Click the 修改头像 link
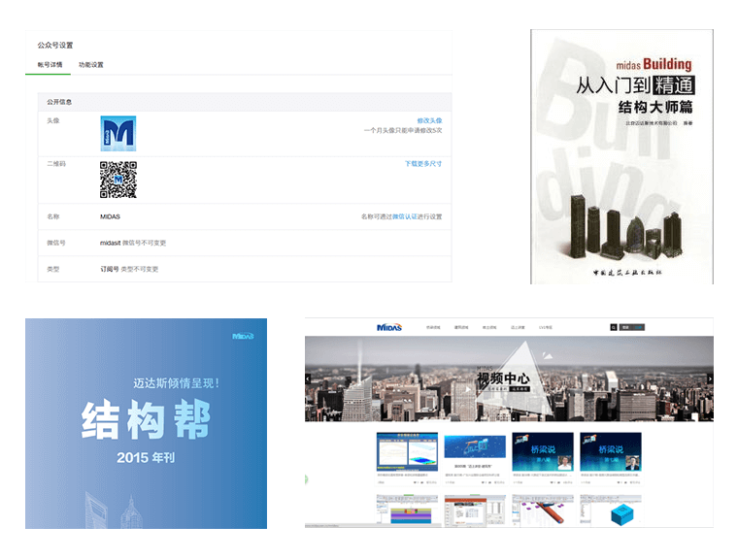Image resolution: width=738 pixels, height=560 pixels. pyautogui.click(x=429, y=120)
